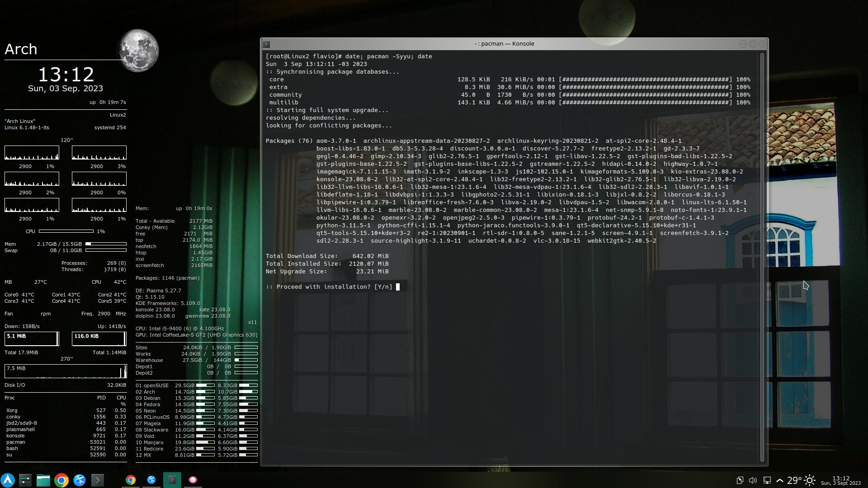
Task: Launch the pinned blue bird application icon
Action: [x=80, y=480]
